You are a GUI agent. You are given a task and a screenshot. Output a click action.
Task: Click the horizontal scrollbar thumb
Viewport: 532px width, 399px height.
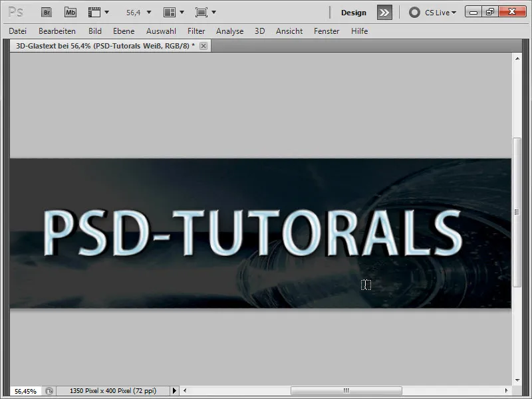pyautogui.click(x=346, y=391)
